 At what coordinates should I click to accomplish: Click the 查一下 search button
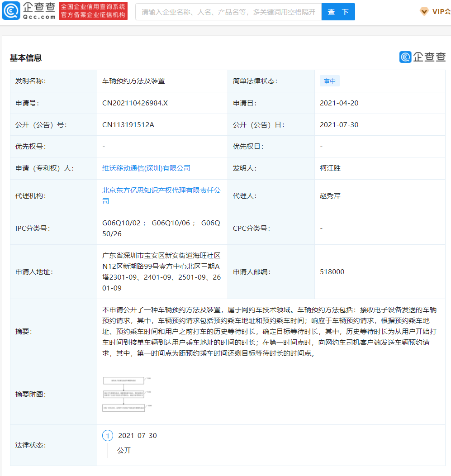pyautogui.click(x=338, y=12)
